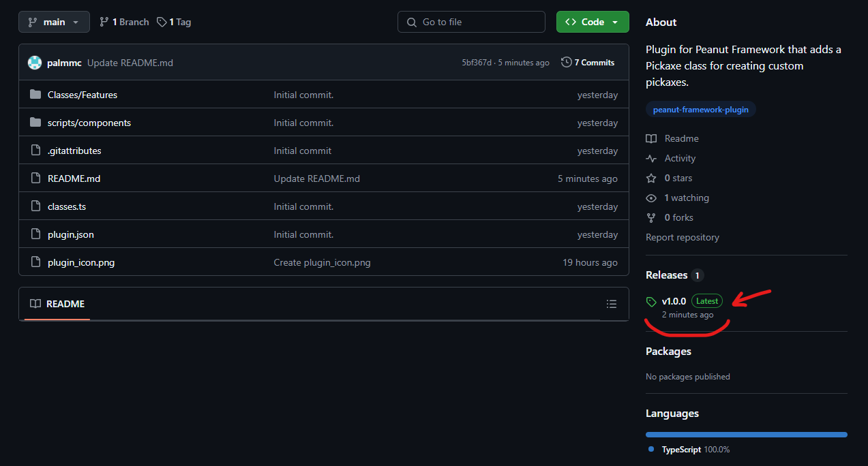868x466 pixels.
Task: View the 7 Commits history
Action: (x=588, y=63)
